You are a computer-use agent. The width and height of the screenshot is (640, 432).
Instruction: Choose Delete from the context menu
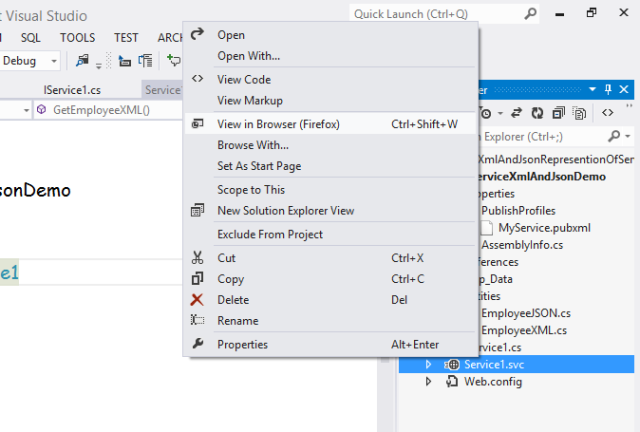(x=331, y=299)
